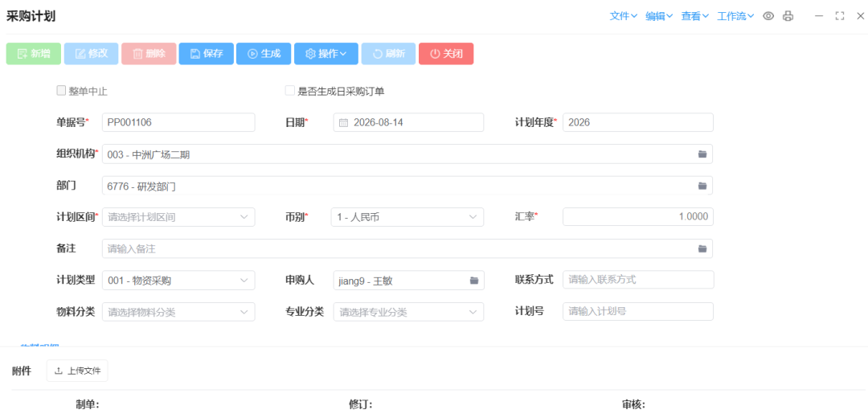Click the eye preview icon in header
Viewport: 868px width, 414px height.
point(768,16)
